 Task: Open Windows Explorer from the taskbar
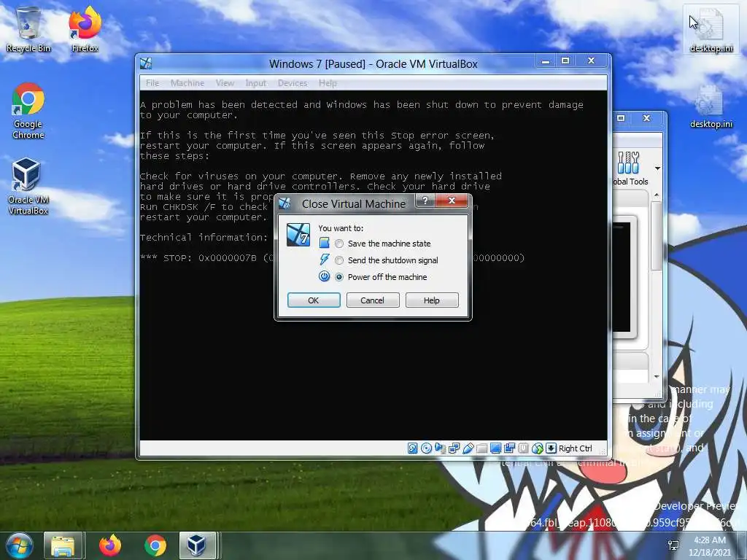[x=63, y=545]
